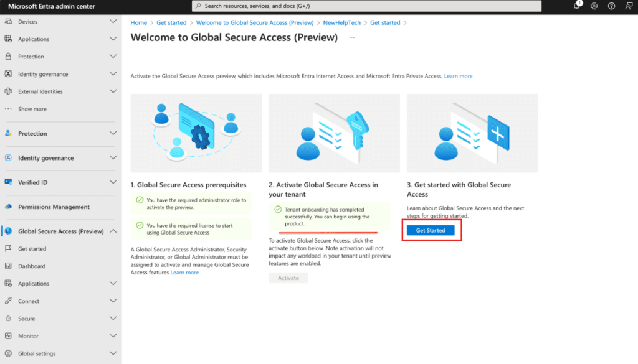This screenshot has width=638, height=364.
Task: Focus the Search resources, services, and docs field
Action: point(366,6)
